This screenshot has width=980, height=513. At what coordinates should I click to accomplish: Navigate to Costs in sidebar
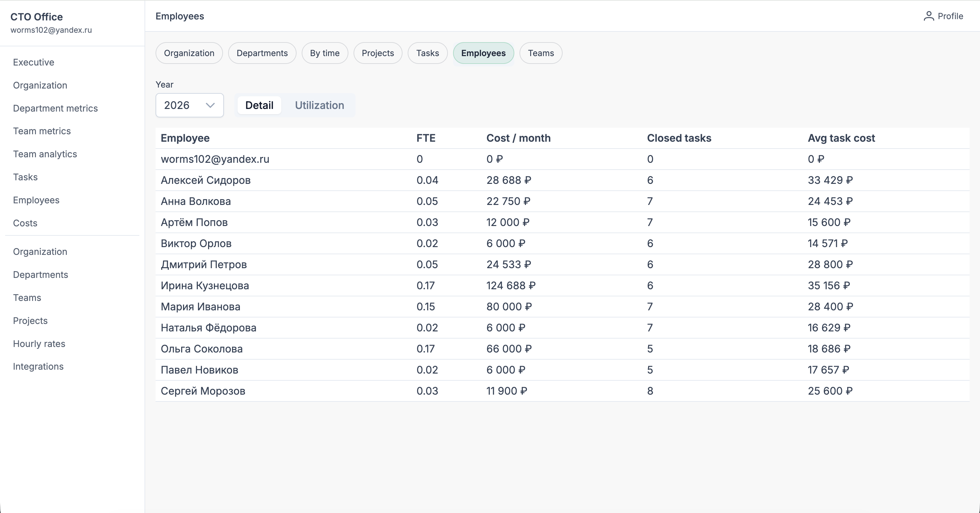[25, 223]
